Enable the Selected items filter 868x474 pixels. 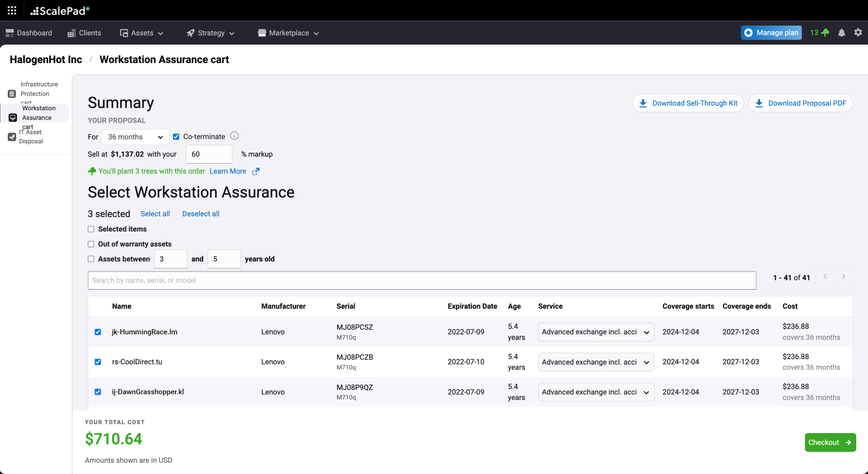point(91,229)
